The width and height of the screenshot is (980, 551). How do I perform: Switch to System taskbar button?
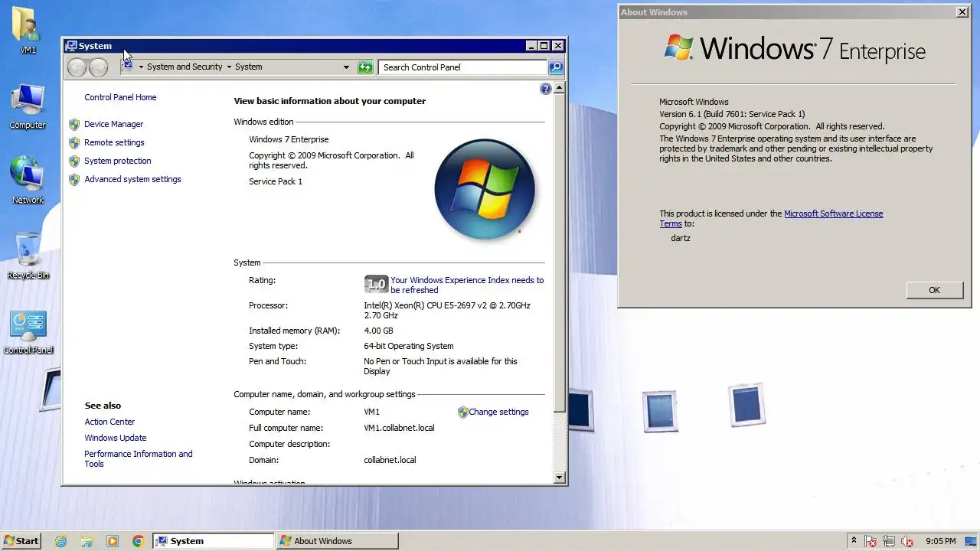click(213, 541)
